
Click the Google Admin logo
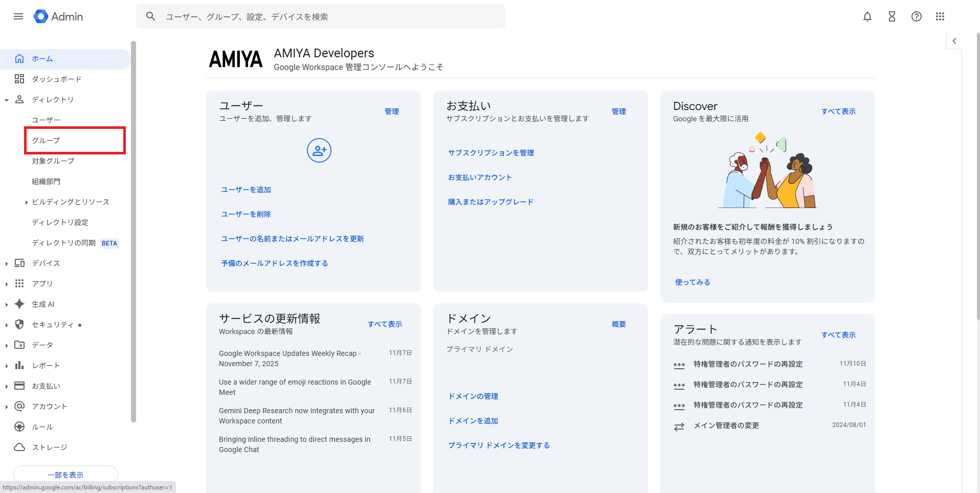[x=58, y=16]
